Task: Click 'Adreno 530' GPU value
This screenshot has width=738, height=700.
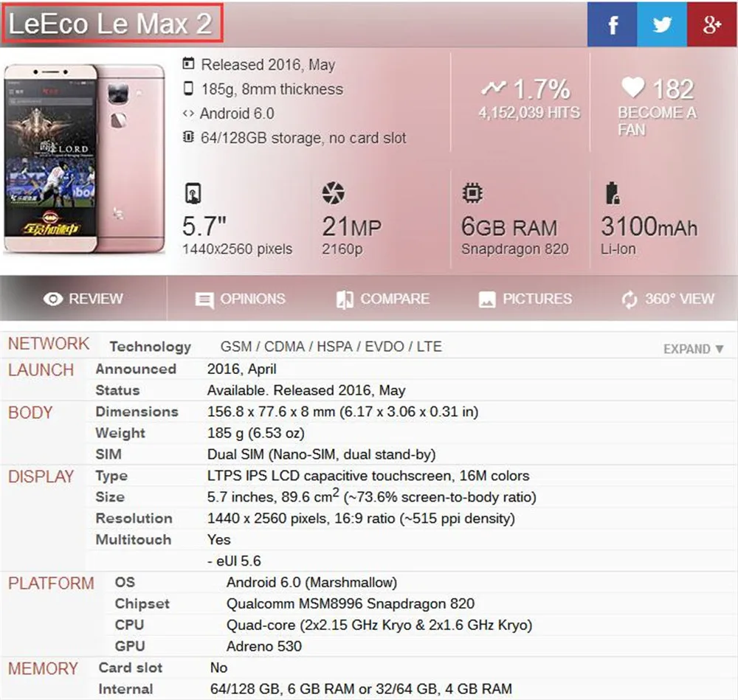Action: (x=263, y=646)
